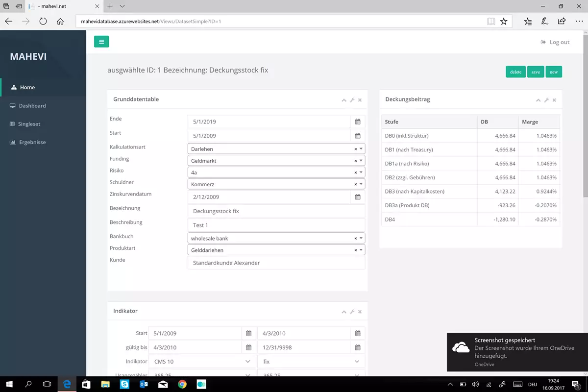Open Grunddatentable panel settings wrench
The height and width of the screenshot is (392, 588).
pyautogui.click(x=352, y=100)
